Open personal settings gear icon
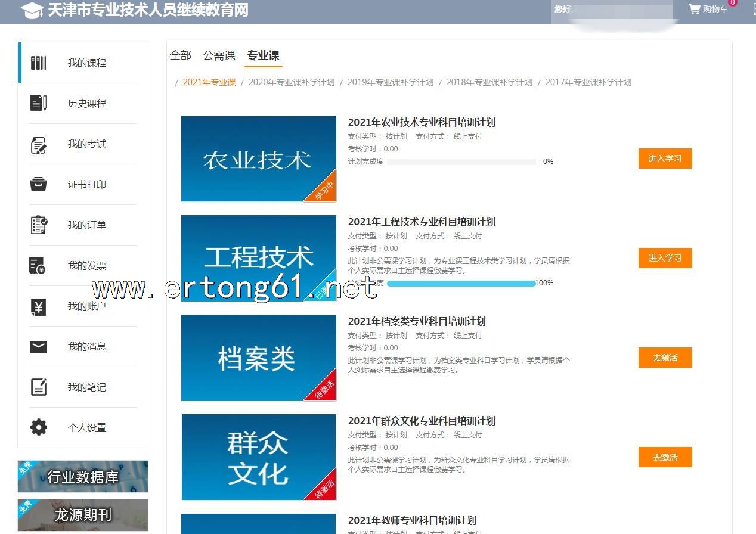This screenshot has height=534, width=756. [x=39, y=427]
